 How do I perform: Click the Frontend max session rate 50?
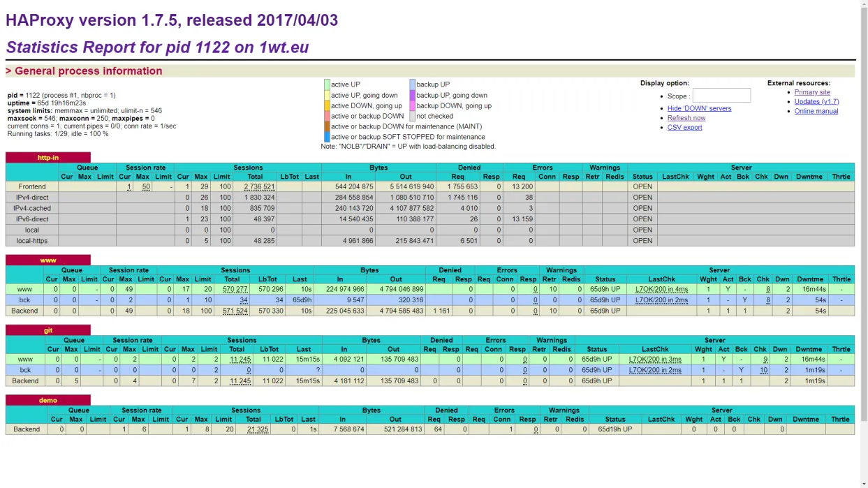click(146, 186)
